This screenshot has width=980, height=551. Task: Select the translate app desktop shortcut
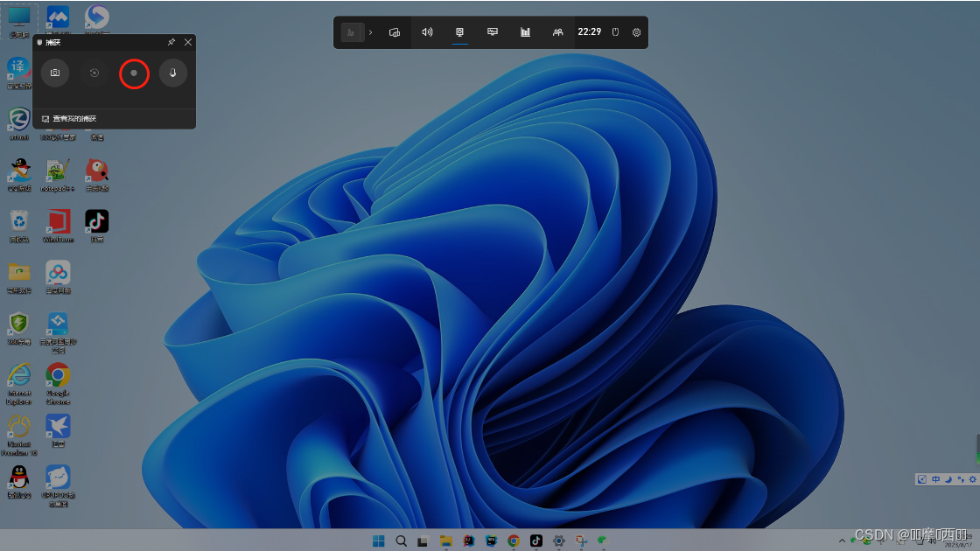18,73
